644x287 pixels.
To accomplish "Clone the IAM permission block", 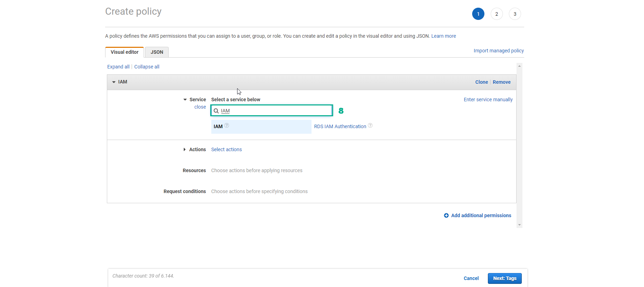I will pyautogui.click(x=482, y=82).
